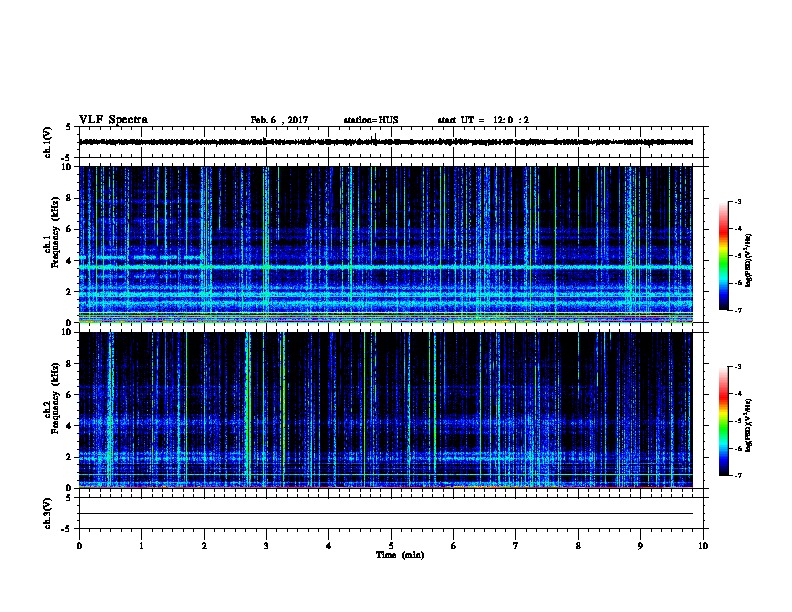
Task: Click the flat ch.3 voltage line
Action: coord(386,514)
